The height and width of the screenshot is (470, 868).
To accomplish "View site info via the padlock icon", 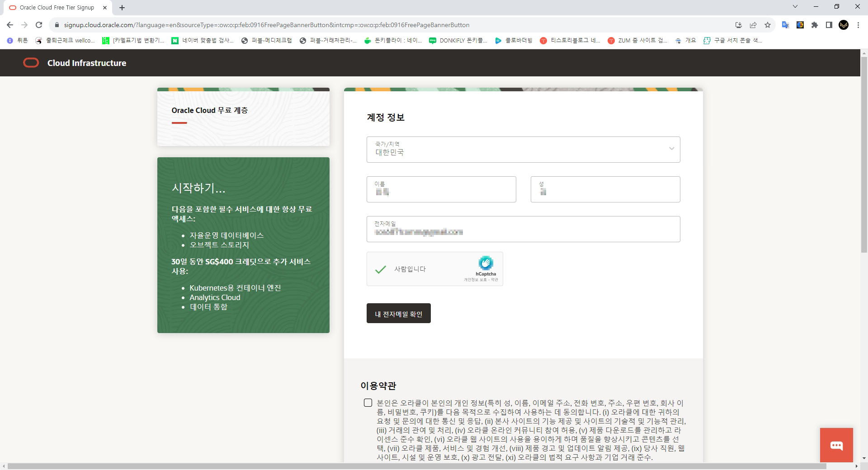I will coord(57,25).
